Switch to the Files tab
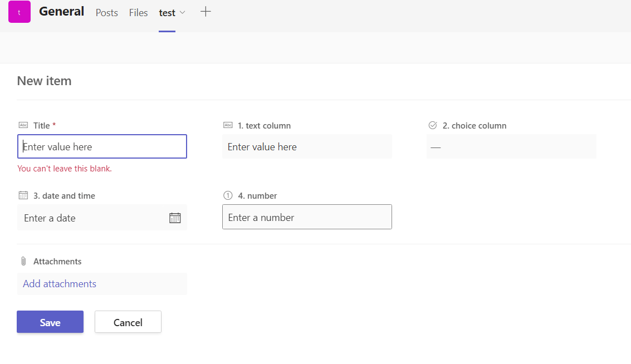 pyautogui.click(x=139, y=13)
